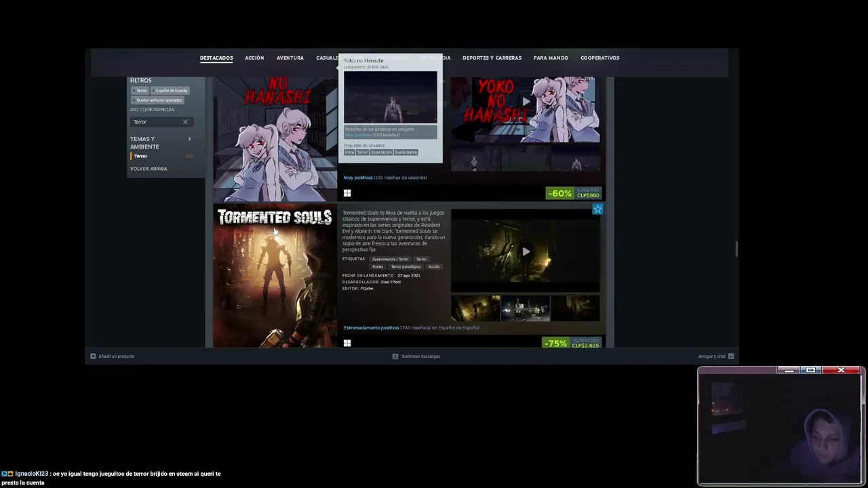The width and height of the screenshot is (868, 488).
Task: Click the Terror tag in the Yoko no Hanashi popup
Action: [x=362, y=152]
